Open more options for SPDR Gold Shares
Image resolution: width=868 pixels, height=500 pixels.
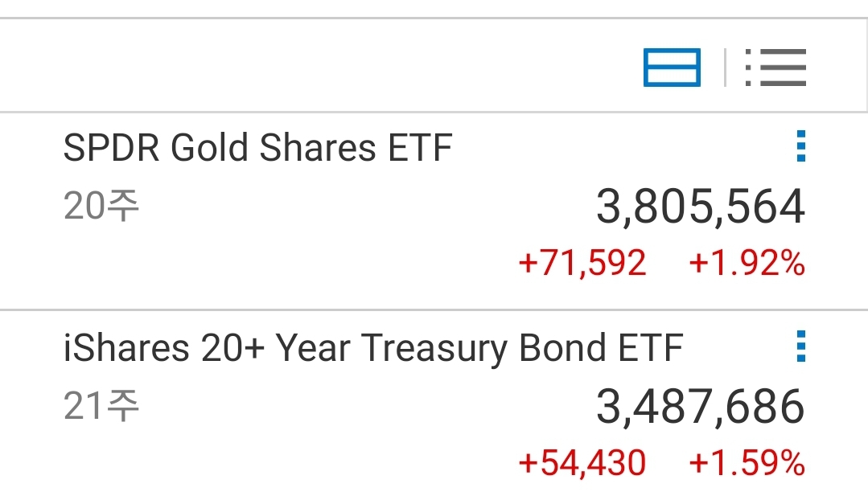(x=800, y=148)
